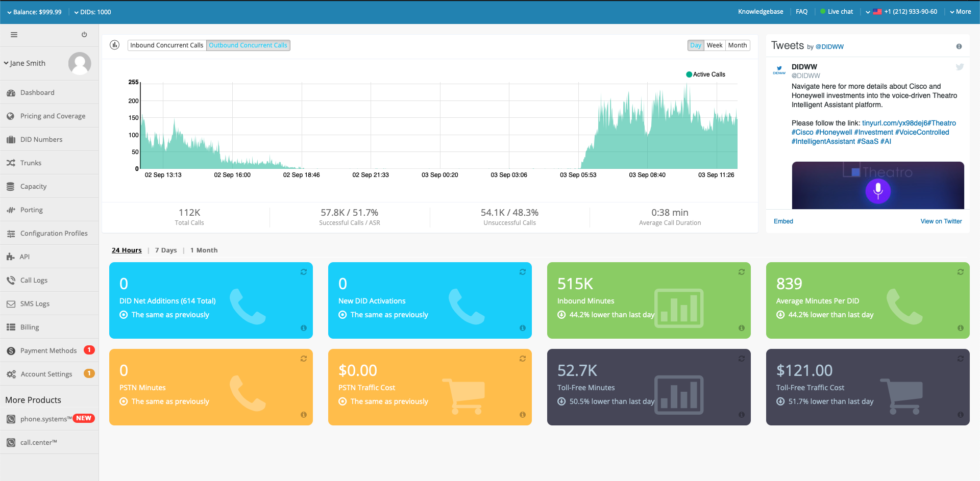Show info for Toll-Free Minutes card
Image resolution: width=980 pixels, height=481 pixels.
[742, 415]
